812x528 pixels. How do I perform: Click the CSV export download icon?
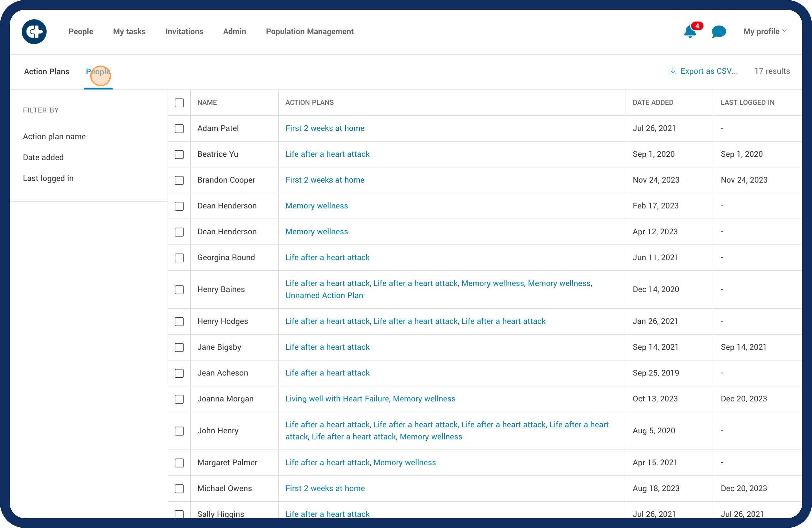tap(673, 71)
